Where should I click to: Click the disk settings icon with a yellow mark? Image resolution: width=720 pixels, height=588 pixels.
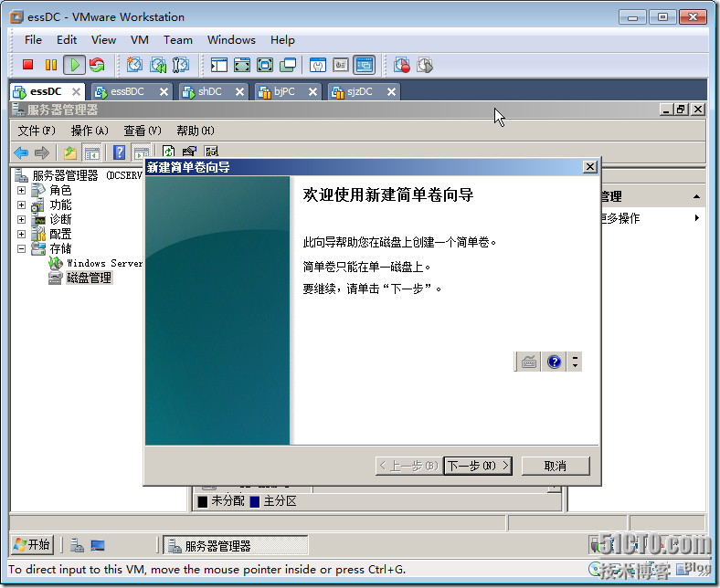click(211, 152)
